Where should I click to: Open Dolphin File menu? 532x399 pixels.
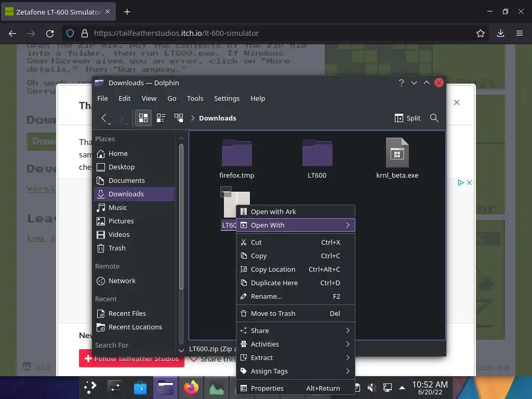pos(102,98)
